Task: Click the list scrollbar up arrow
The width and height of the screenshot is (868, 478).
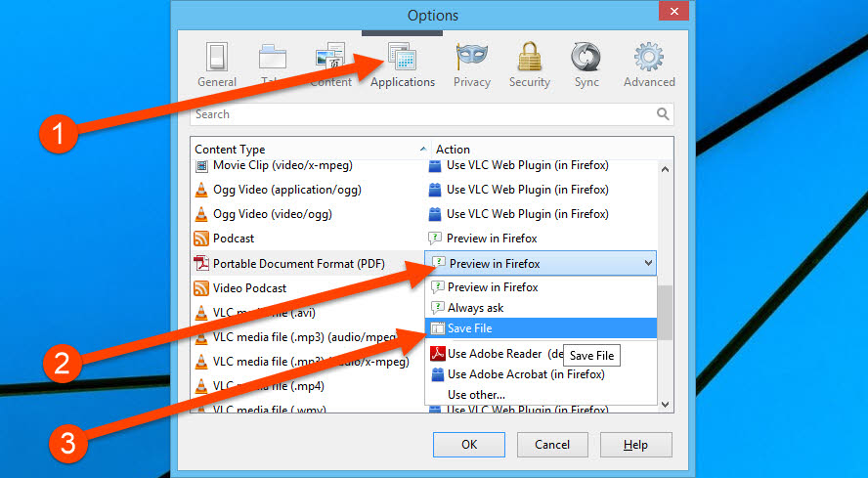Action: [x=666, y=169]
